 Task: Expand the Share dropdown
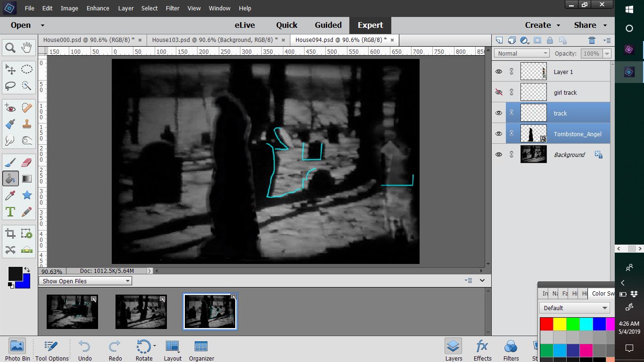point(605,25)
